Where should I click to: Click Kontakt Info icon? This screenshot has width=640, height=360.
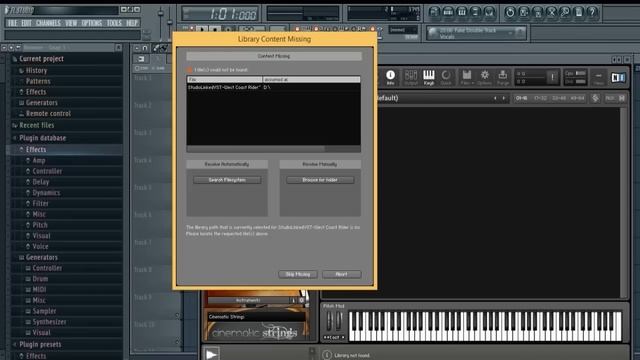391,77
